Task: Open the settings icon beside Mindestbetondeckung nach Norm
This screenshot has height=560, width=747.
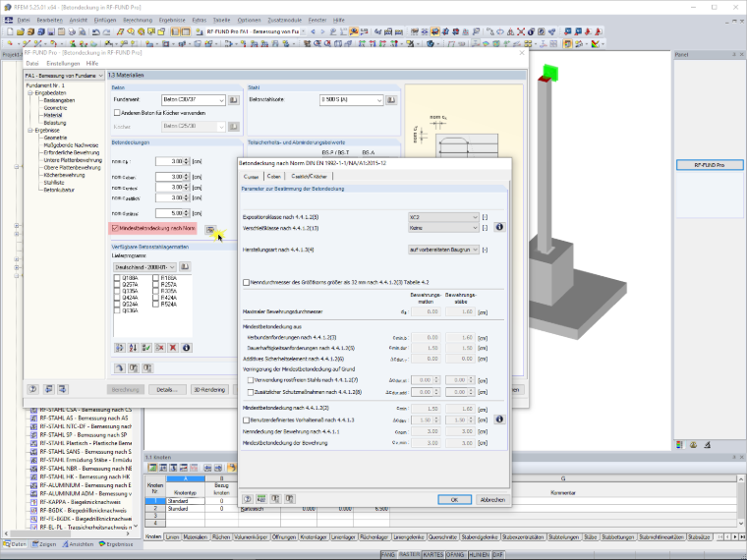Action: click(x=210, y=230)
